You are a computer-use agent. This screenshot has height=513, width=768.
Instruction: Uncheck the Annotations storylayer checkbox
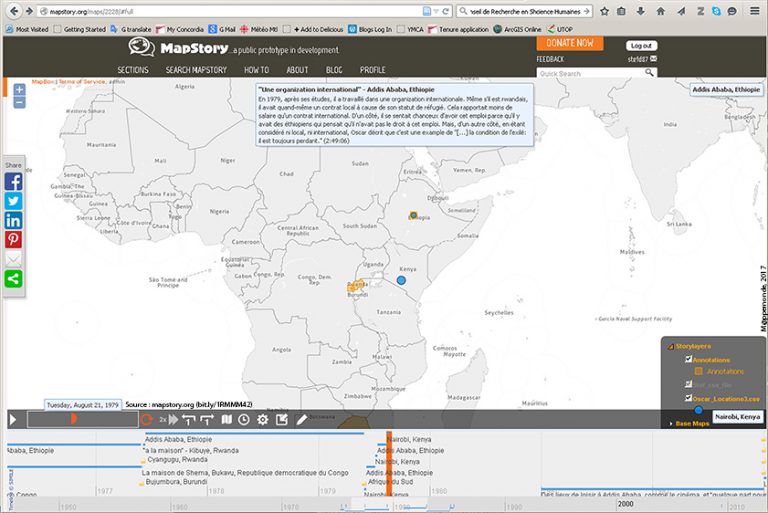click(687, 360)
